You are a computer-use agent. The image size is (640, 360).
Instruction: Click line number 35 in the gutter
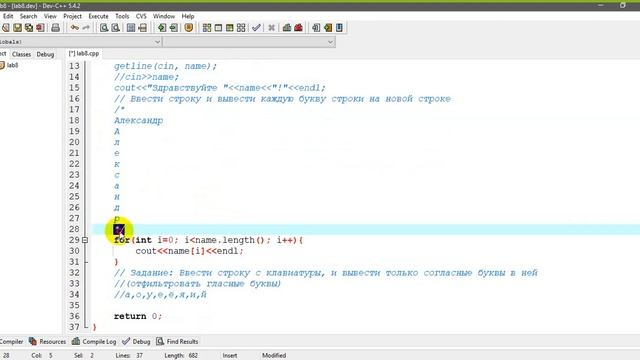click(x=74, y=305)
